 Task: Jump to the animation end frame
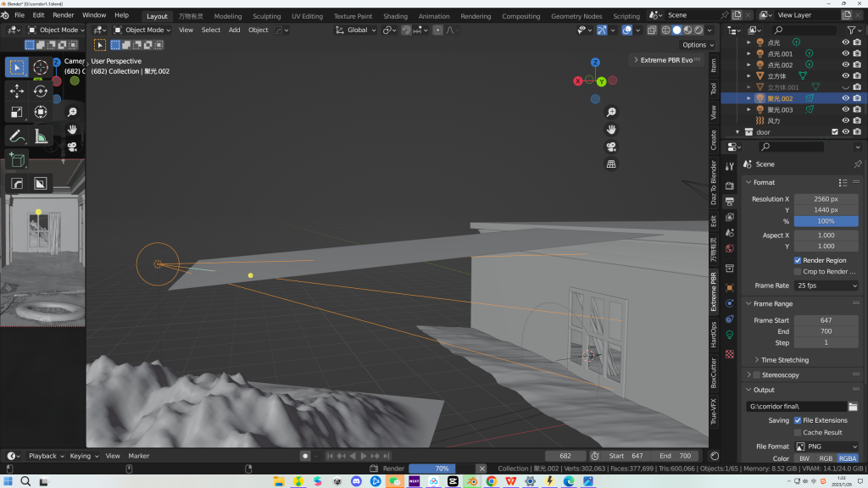[387, 456]
